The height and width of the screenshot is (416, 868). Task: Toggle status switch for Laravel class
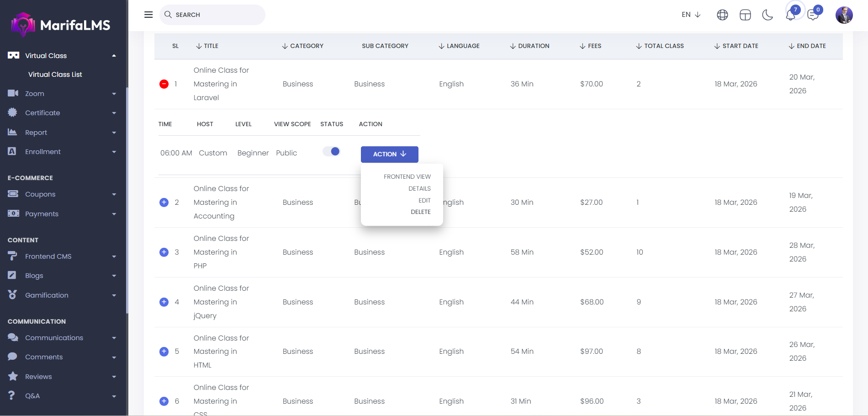pos(332,152)
